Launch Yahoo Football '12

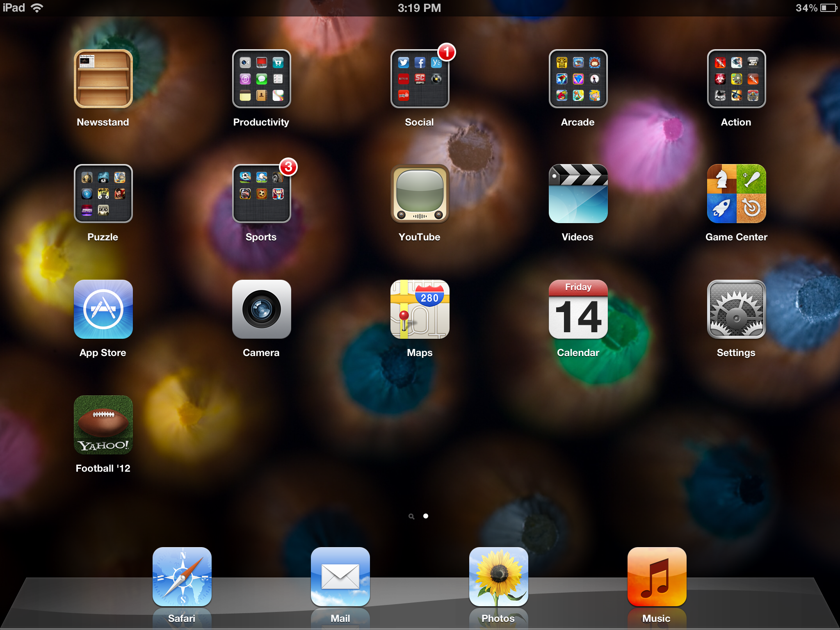click(x=103, y=425)
